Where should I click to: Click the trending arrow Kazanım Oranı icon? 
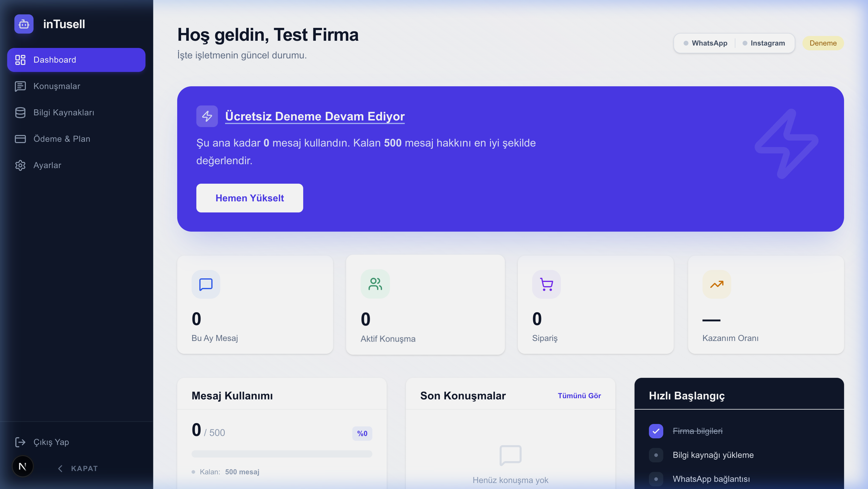(716, 284)
